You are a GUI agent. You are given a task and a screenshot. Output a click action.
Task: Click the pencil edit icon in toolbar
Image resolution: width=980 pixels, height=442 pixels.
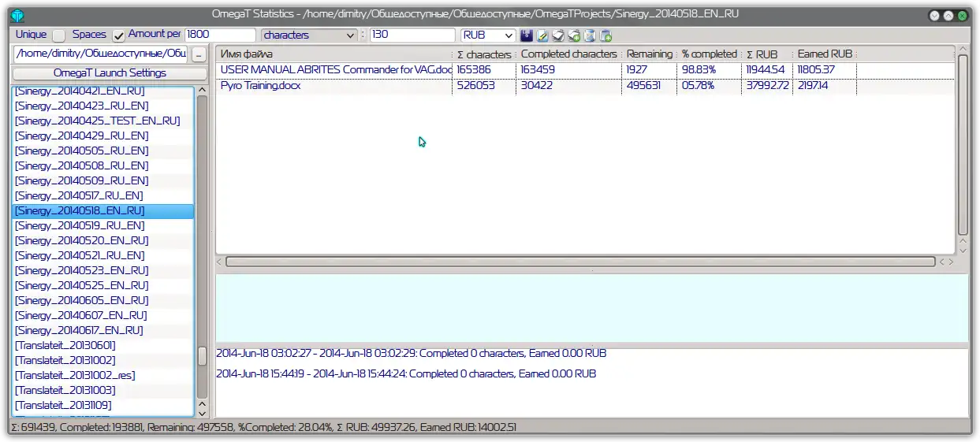click(542, 35)
